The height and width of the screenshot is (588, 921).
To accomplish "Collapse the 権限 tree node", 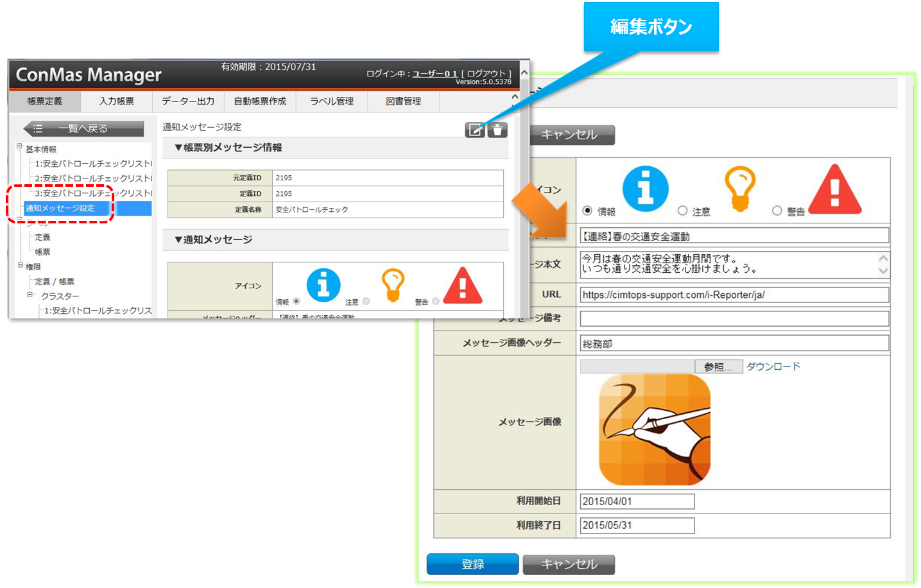I will click(20, 265).
